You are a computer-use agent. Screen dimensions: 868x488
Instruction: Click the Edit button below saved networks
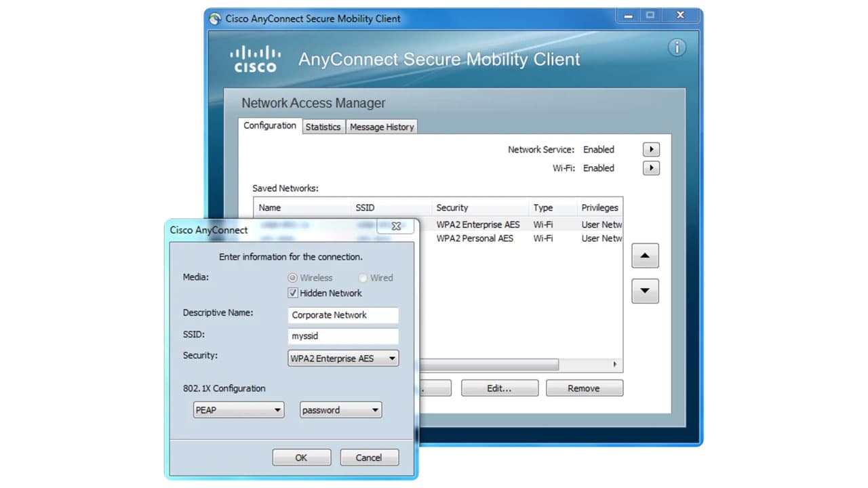[x=500, y=388]
